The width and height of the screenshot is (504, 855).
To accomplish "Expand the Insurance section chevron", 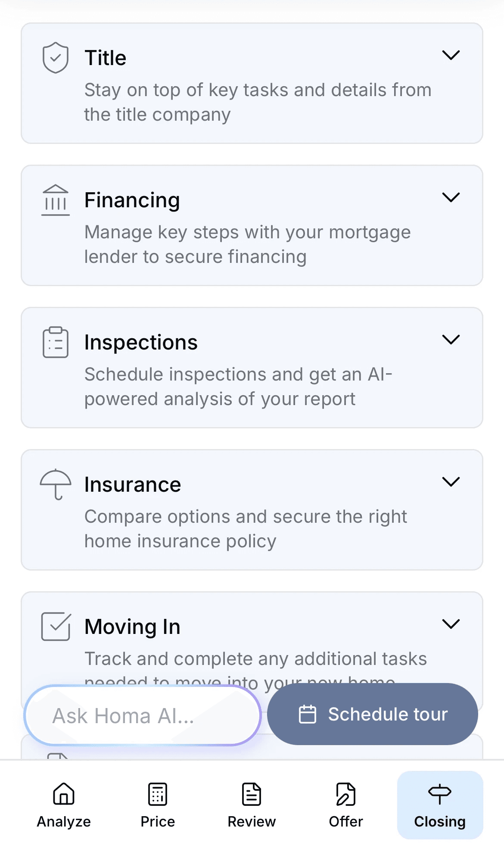I will (x=451, y=482).
